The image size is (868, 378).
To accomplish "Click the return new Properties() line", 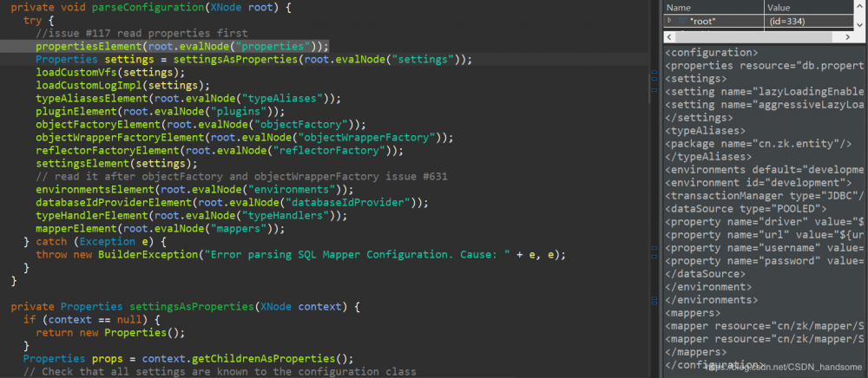I will pos(110,333).
